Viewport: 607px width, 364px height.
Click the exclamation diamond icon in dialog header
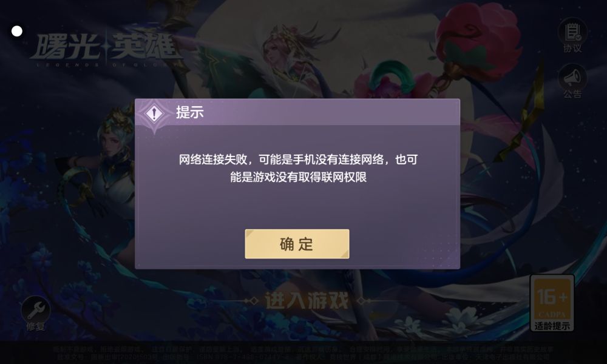click(x=154, y=113)
